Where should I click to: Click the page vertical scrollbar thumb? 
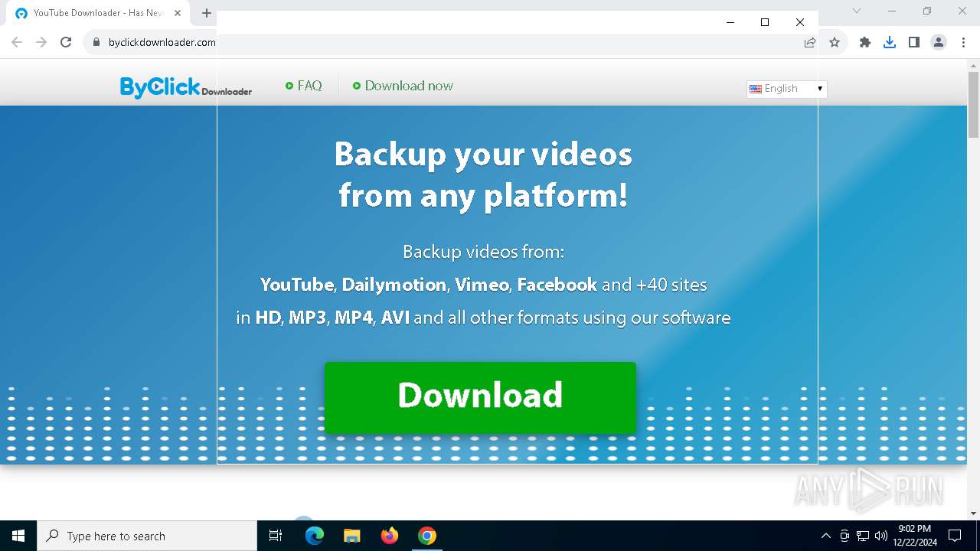point(973,105)
